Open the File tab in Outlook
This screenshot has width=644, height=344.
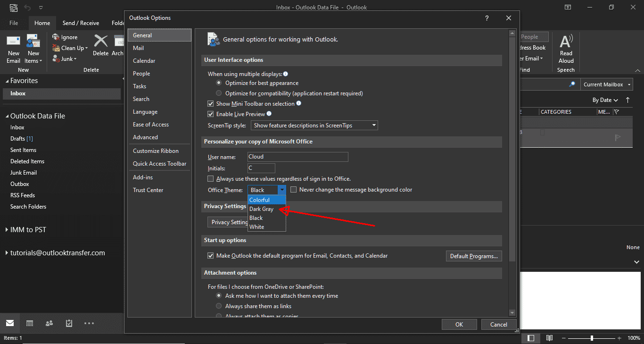14,23
